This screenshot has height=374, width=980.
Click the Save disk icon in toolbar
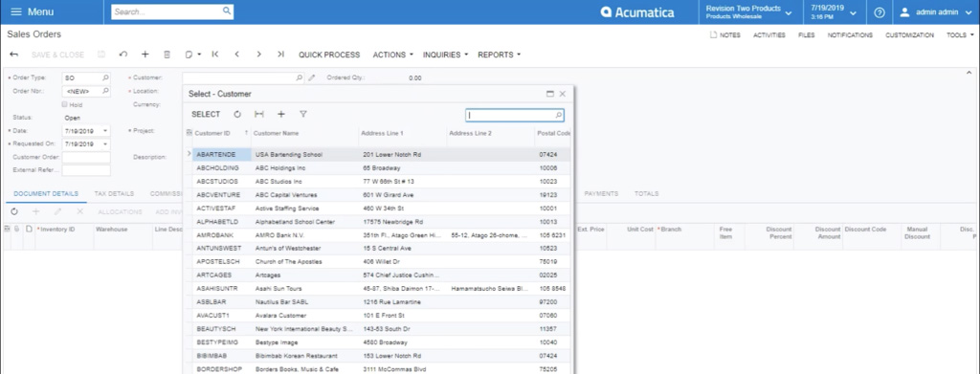101,55
